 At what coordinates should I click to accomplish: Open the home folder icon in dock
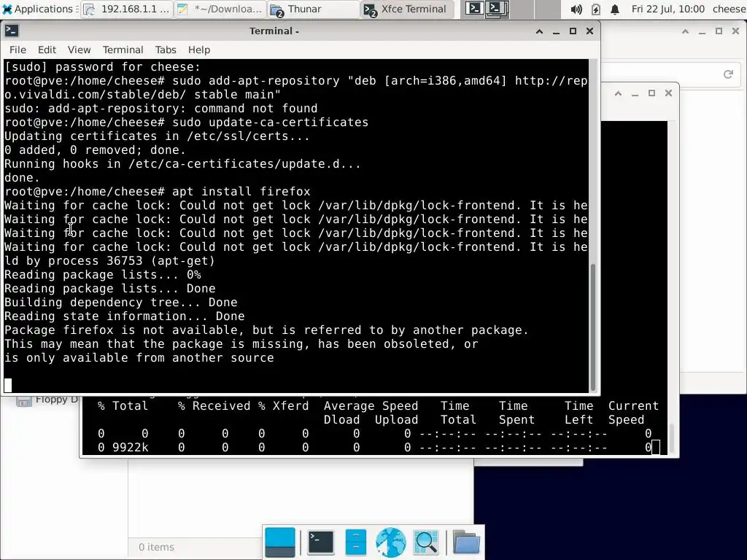tap(466, 542)
